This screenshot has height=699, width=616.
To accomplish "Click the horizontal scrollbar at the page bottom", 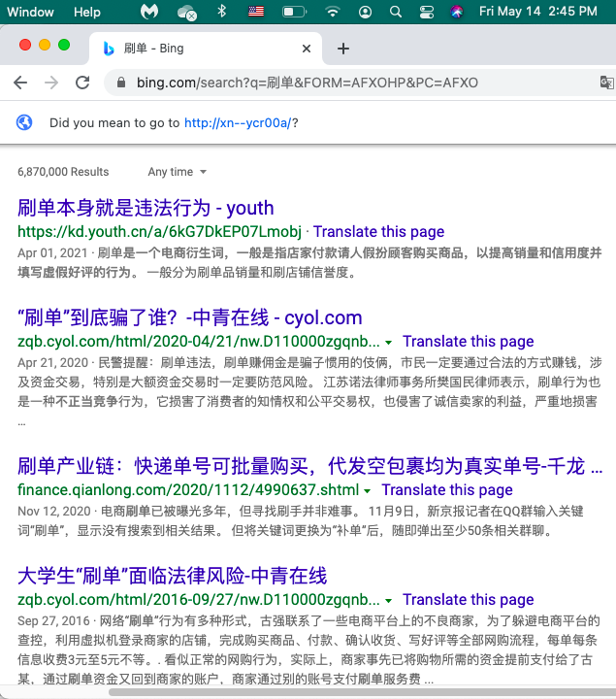I will [x=320, y=692].
